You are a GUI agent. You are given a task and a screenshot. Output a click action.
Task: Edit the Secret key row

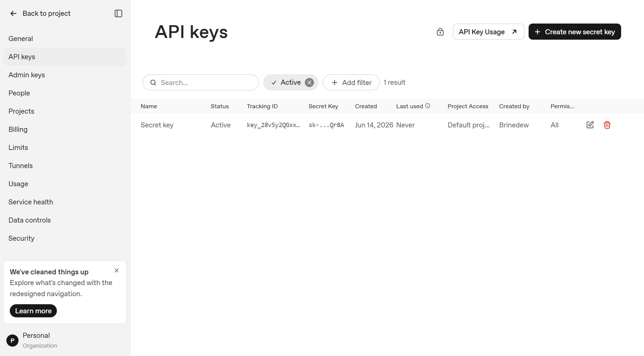590,125
